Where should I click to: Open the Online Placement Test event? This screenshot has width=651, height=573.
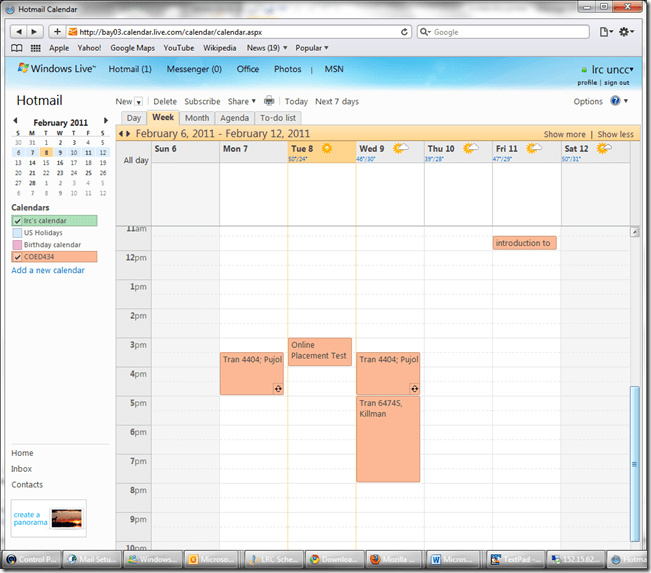click(320, 352)
